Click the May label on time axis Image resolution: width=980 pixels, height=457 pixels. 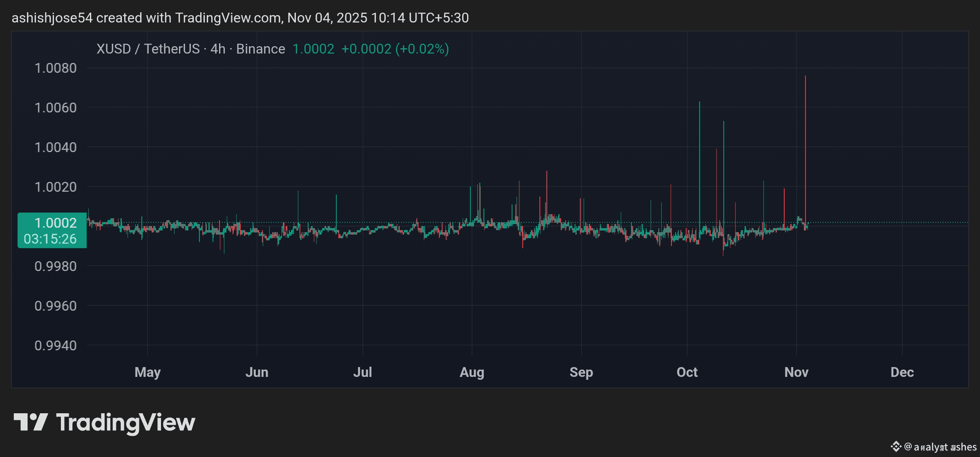(148, 372)
